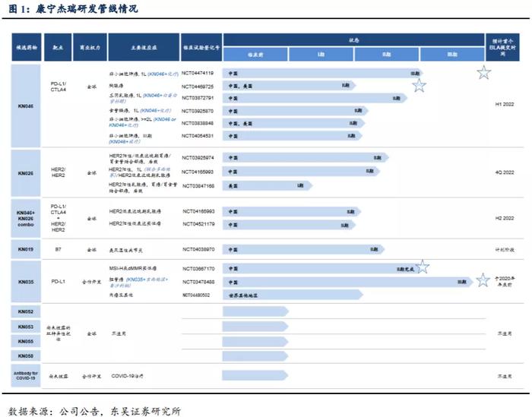Select the 靶点 column header
This screenshot has height=417, width=532.
58,47
